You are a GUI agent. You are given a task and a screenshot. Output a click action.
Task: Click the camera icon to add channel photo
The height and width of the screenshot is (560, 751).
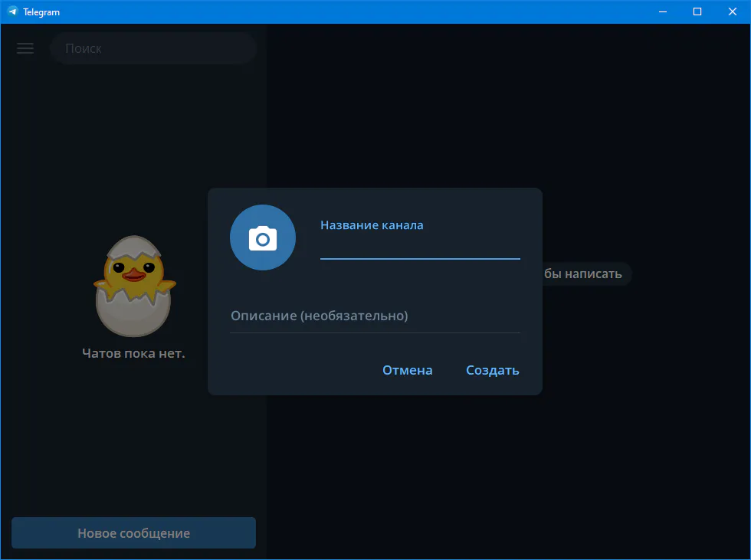[263, 237]
